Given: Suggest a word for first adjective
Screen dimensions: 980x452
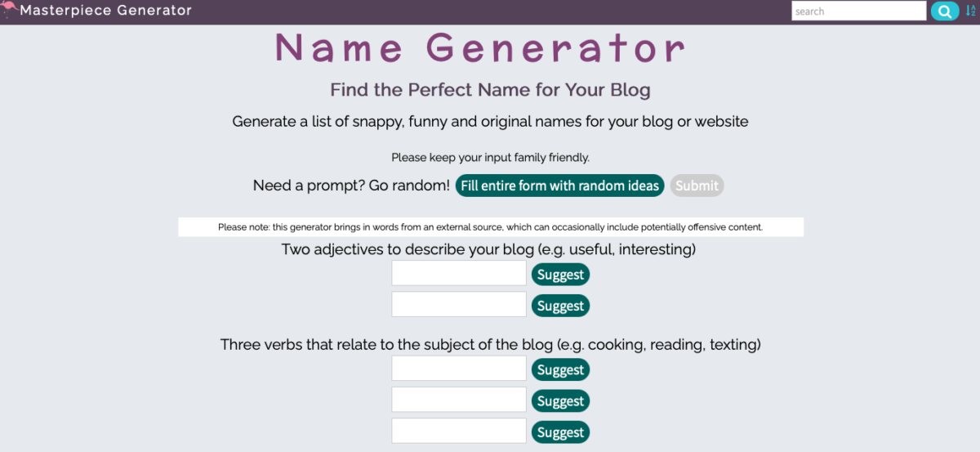Looking at the screenshot, I should point(560,275).
